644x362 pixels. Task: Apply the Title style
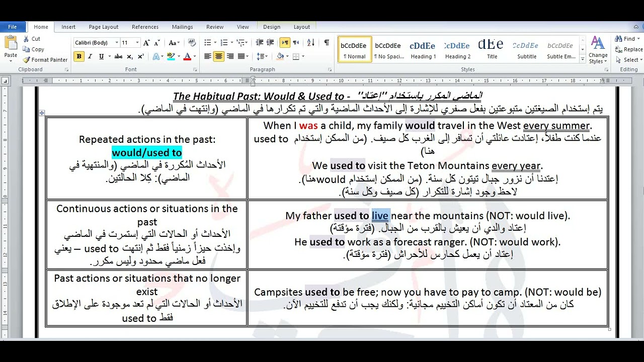click(492, 49)
